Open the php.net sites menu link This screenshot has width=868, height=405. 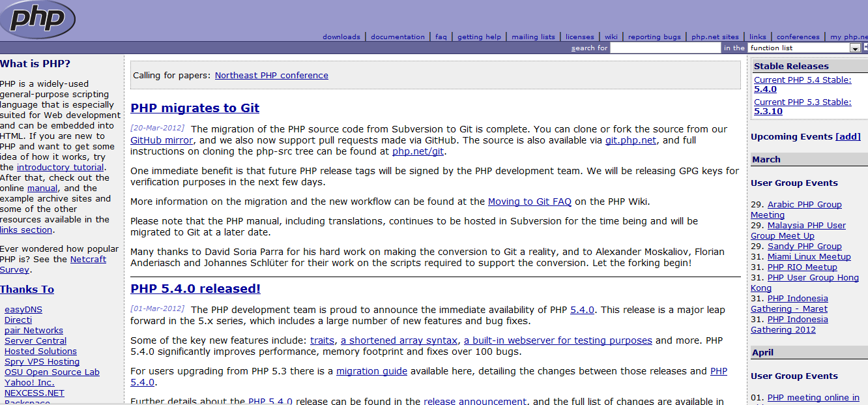[715, 37]
